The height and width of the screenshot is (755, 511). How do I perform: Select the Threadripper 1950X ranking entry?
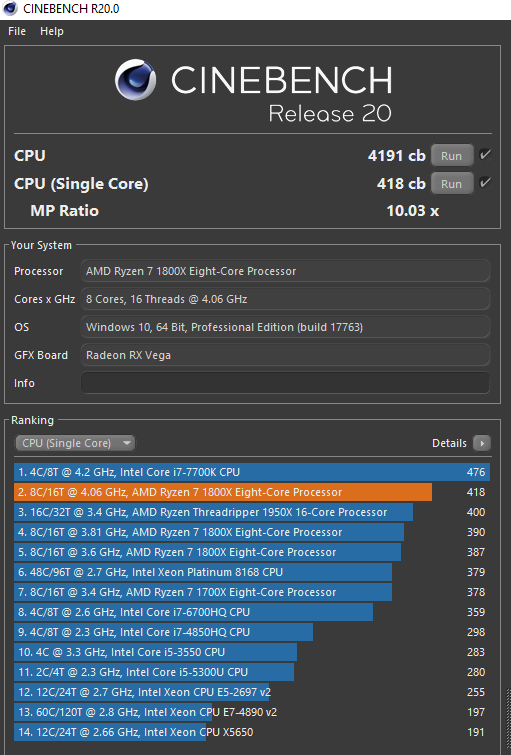[x=252, y=512]
